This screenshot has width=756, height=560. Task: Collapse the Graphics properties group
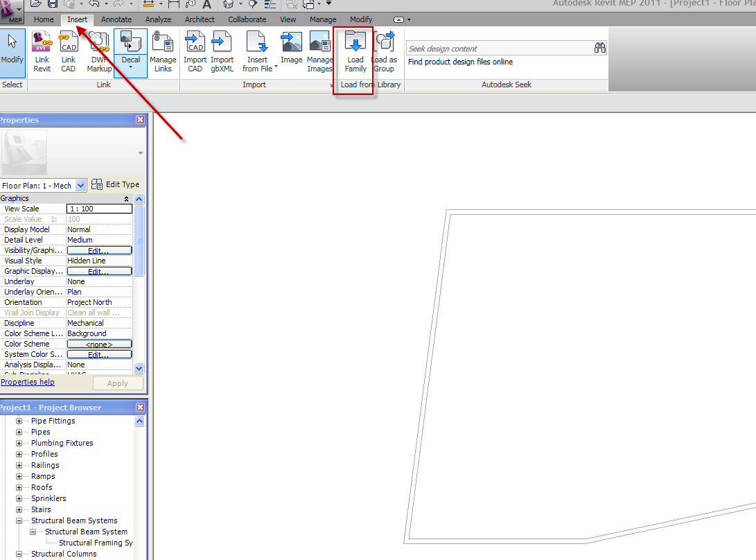[126, 199]
